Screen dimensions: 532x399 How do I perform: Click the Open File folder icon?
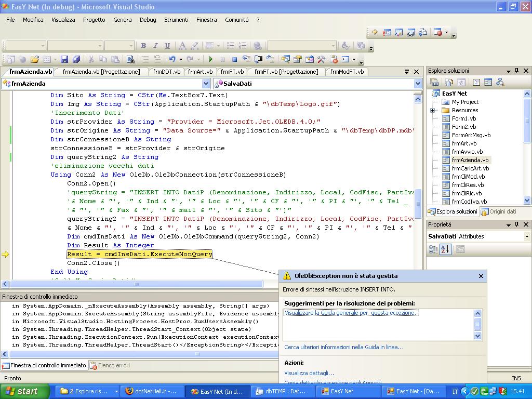[x=35, y=59]
